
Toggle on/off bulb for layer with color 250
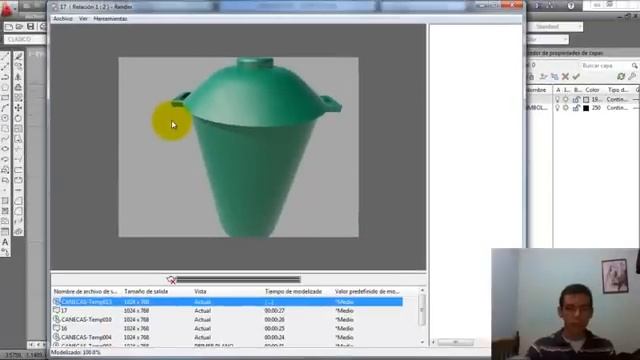pos(558,108)
